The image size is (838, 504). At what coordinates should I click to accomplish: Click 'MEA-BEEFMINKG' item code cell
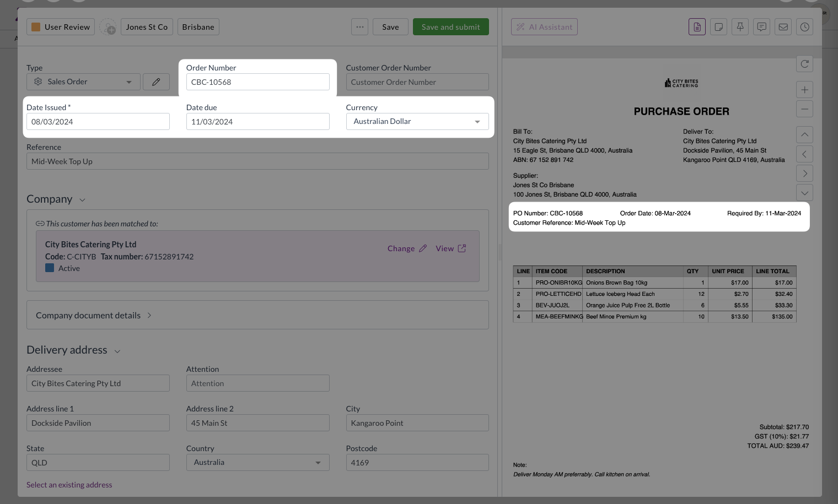point(558,316)
